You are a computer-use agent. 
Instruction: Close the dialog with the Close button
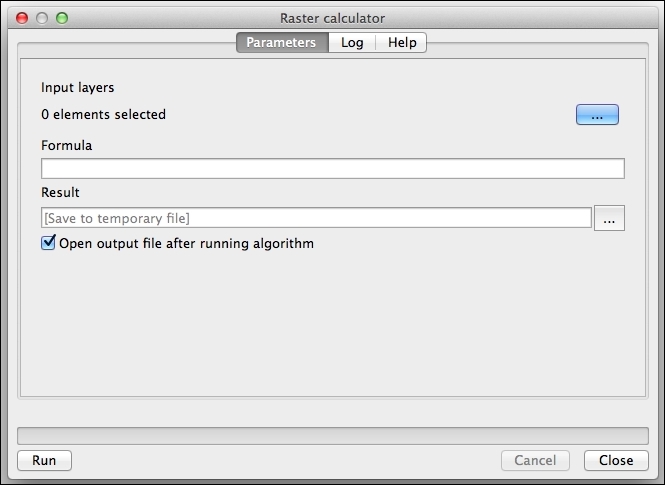click(x=616, y=460)
